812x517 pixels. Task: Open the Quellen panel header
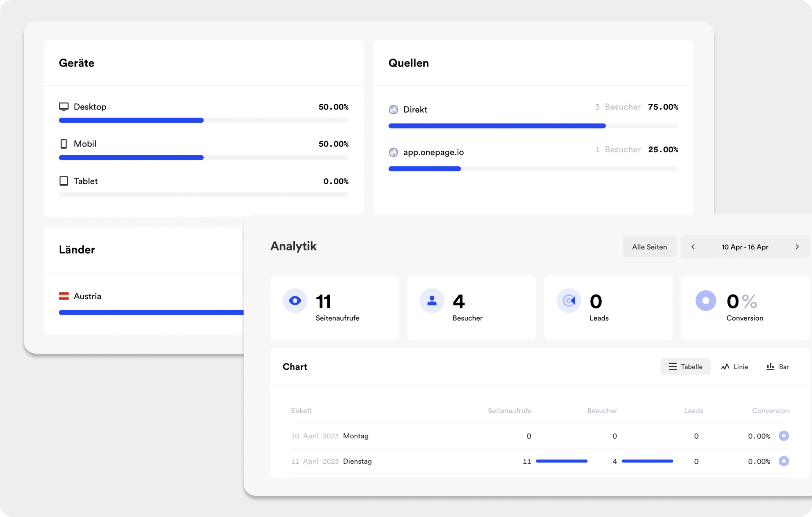pyautogui.click(x=409, y=63)
